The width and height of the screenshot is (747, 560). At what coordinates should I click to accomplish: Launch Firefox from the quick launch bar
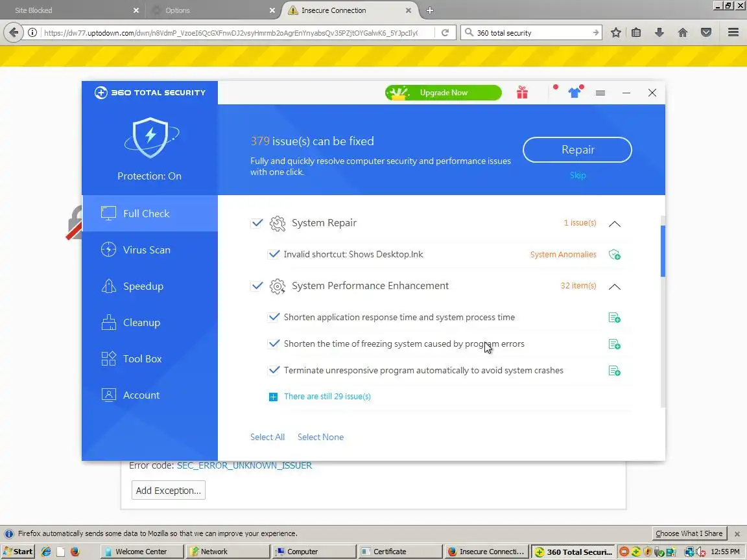[75, 552]
